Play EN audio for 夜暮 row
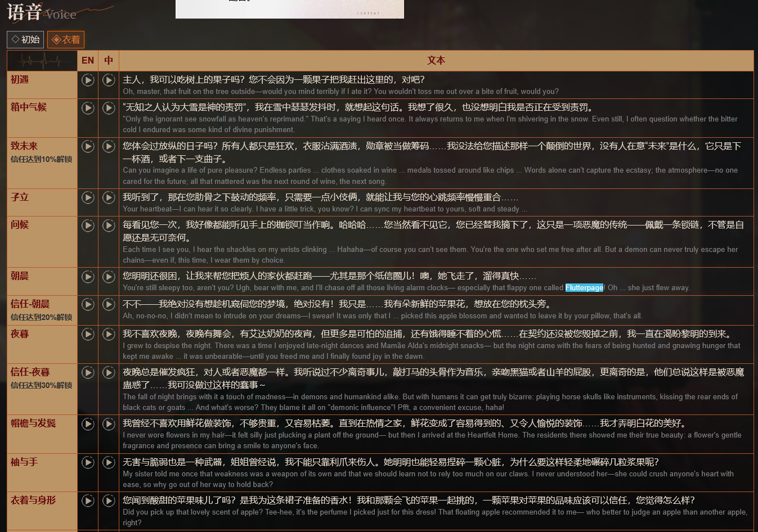The width and height of the screenshot is (758, 532). pos(88,334)
